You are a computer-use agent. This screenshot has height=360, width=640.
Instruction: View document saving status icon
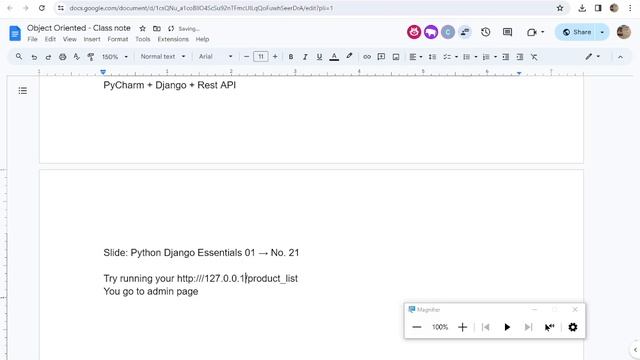[x=171, y=29]
